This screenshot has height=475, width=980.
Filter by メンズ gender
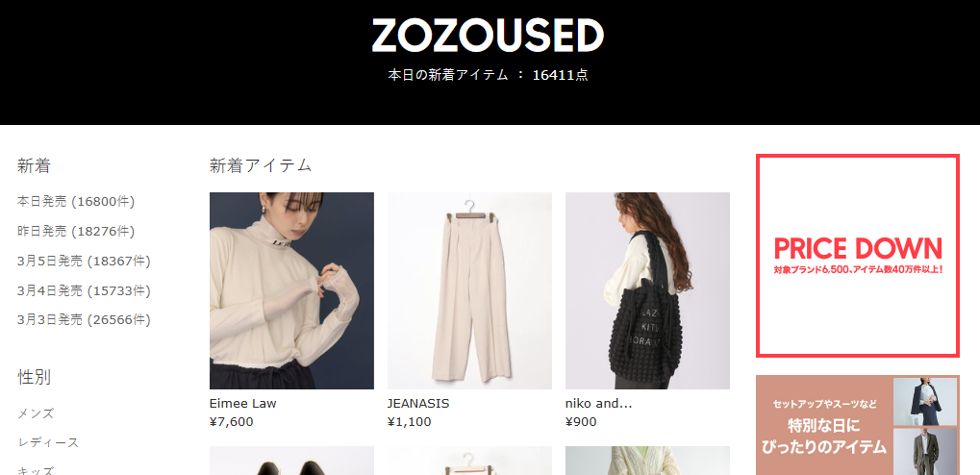[x=36, y=413]
